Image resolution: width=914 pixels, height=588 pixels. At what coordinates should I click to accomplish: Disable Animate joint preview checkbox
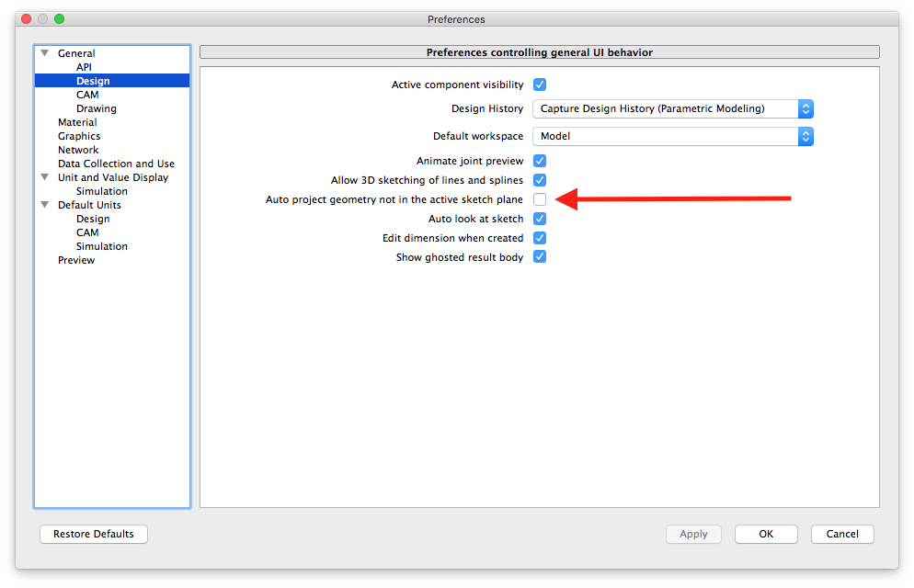coord(540,161)
